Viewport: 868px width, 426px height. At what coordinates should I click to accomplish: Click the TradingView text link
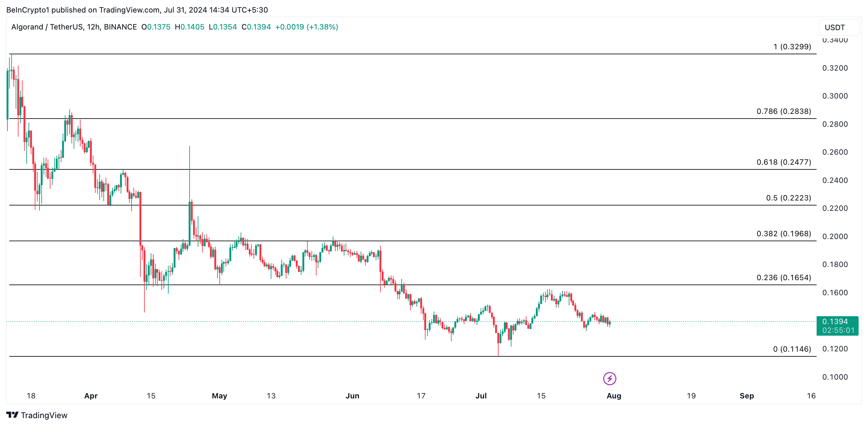(44, 415)
